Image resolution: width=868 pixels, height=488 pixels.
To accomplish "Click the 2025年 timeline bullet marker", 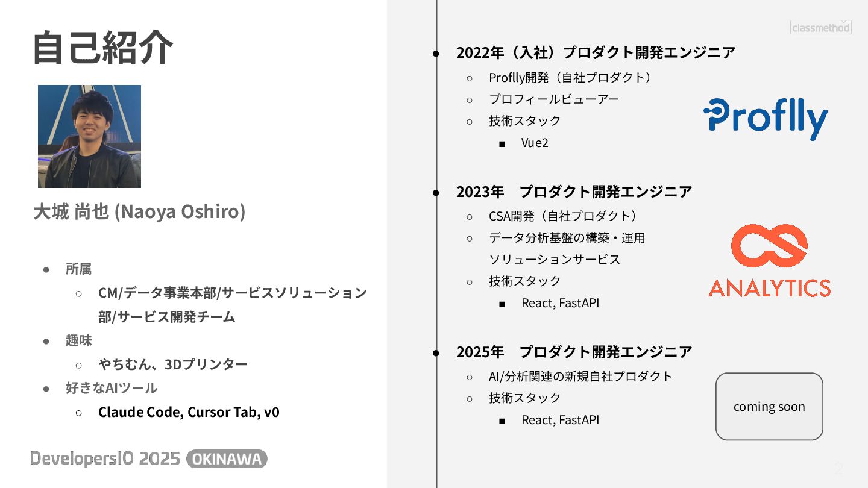I will (x=436, y=352).
